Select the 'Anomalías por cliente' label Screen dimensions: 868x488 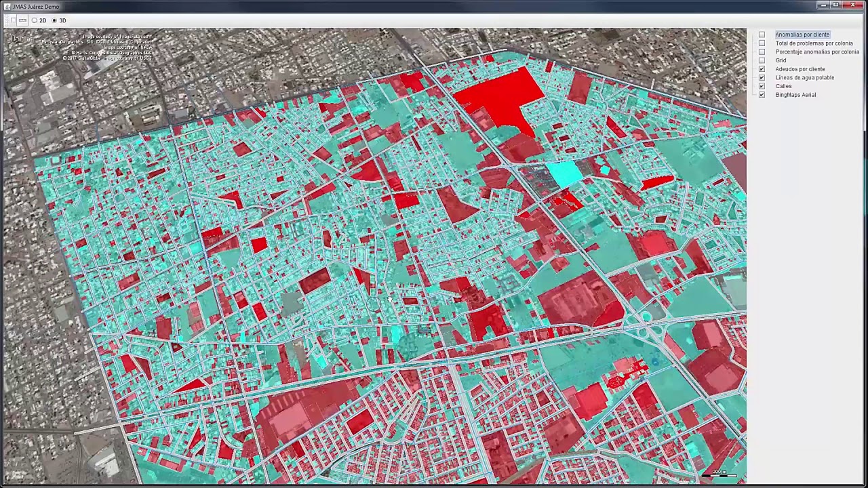802,35
